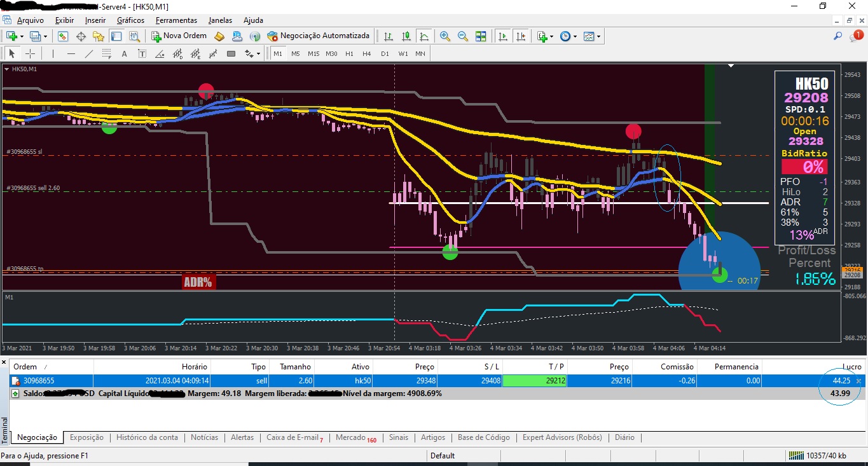Open the Gráficos menu

(x=130, y=20)
